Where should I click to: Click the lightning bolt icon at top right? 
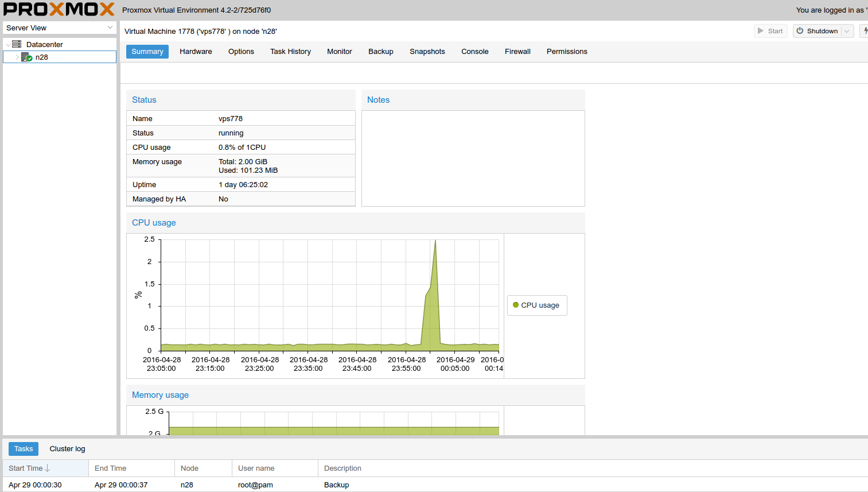[865, 31]
